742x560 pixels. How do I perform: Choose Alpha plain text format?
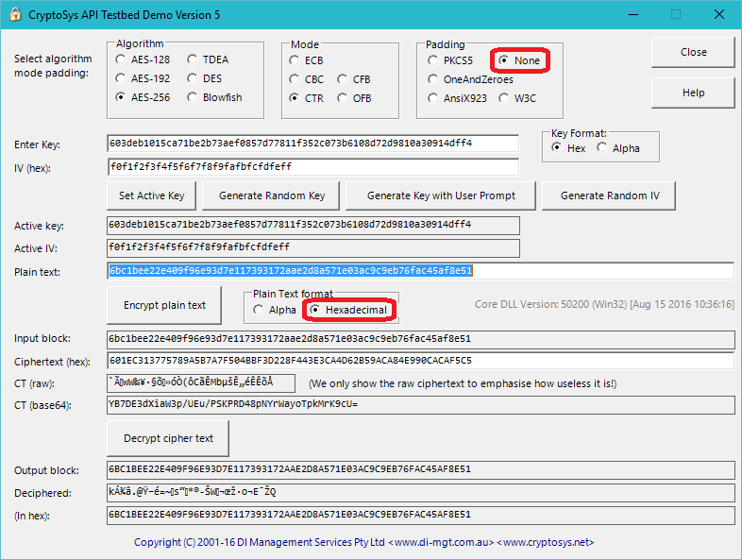coord(259,310)
